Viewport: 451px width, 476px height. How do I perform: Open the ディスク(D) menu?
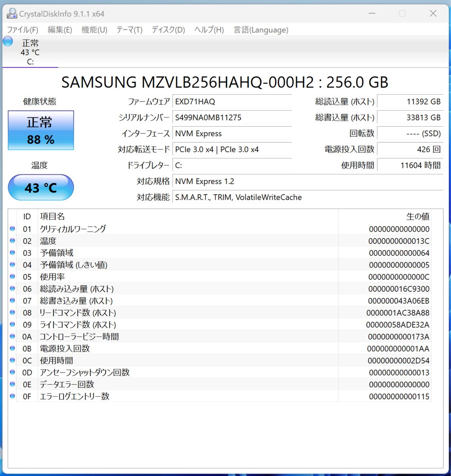(168, 30)
